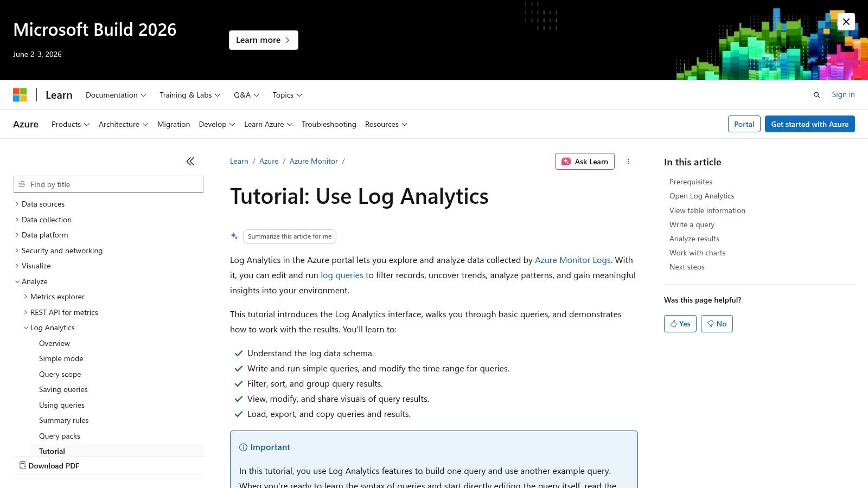The image size is (868, 488).
Task: Click the thumbs-up icon on the Yes button
Action: coord(673,323)
